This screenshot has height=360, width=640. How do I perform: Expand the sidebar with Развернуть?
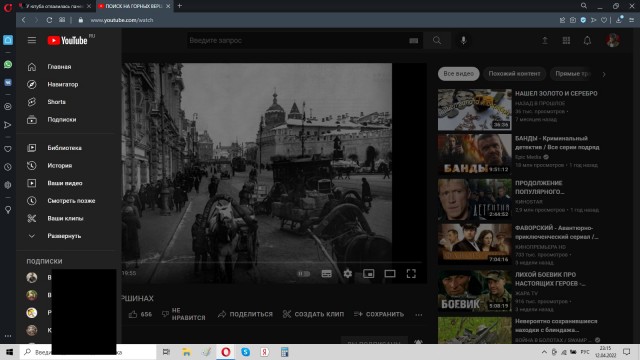64,236
